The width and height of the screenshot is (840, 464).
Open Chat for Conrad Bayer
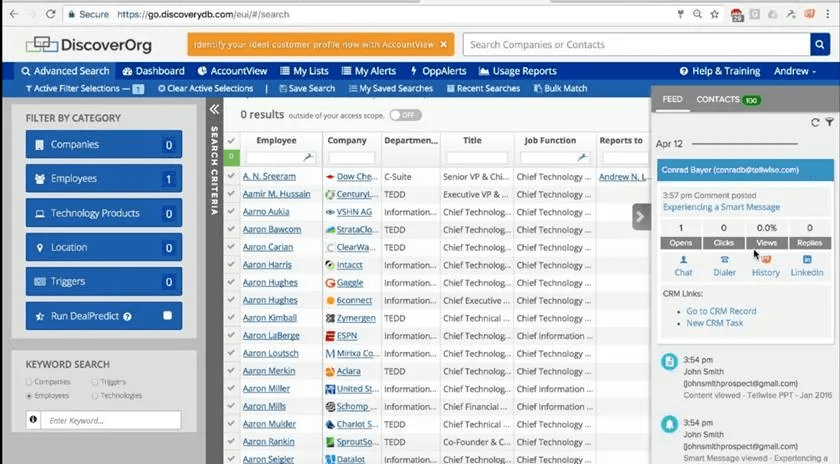click(x=683, y=266)
